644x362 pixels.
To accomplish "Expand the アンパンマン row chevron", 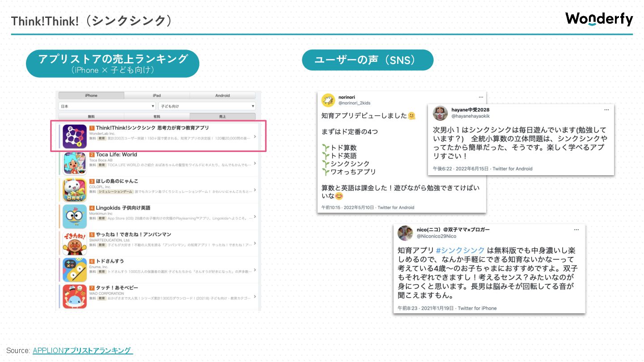I will point(255,243).
